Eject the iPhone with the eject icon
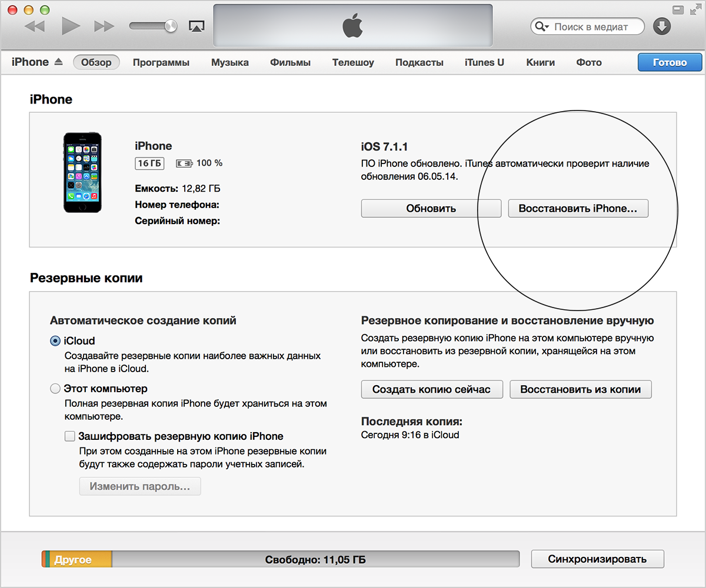The height and width of the screenshot is (588, 706). (x=58, y=62)
